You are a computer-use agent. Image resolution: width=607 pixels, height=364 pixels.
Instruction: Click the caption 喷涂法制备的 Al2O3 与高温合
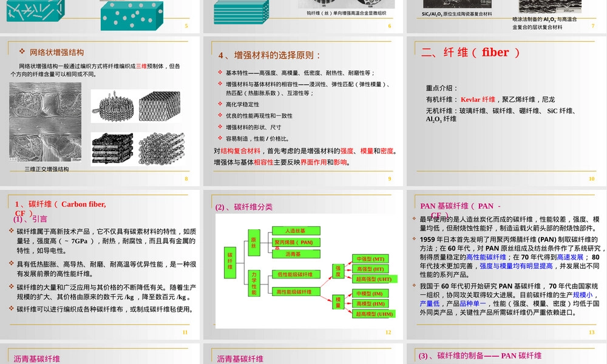544,19
